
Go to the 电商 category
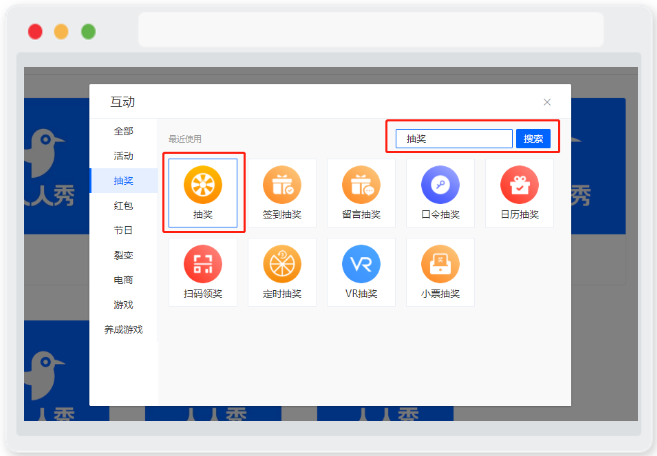point(124,280)
